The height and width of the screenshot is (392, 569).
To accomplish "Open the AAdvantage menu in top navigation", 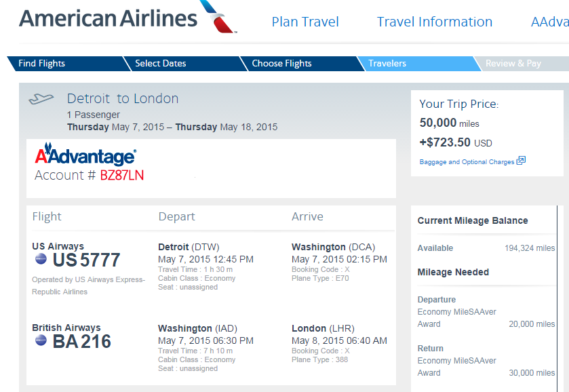I will pos(550,22).
